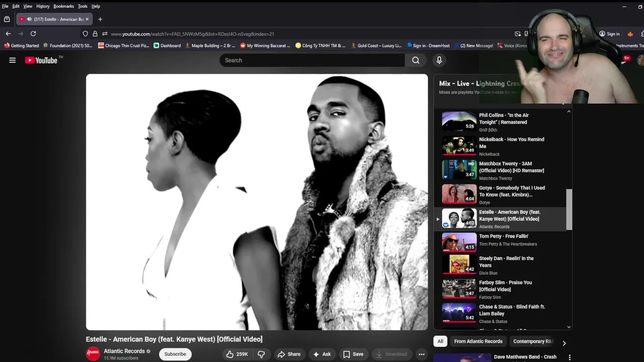Image resolution: width=644 pixels, height=362 pixels.
Task: Start voice search with microphone icon
Action: click(439, 60)
